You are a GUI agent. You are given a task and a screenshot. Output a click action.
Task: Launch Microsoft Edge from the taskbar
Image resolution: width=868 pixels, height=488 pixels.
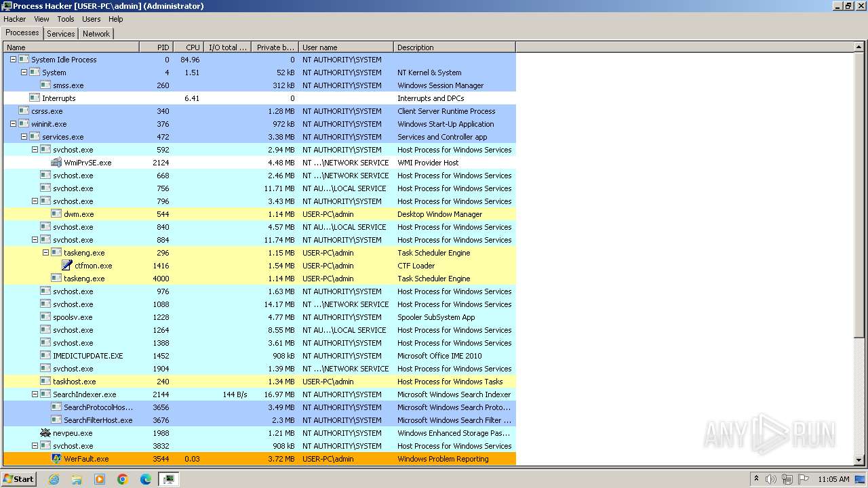pos(146,479)
